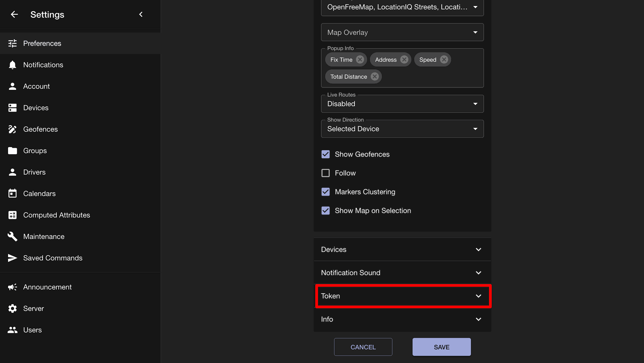Click the Saved Commands send icon
This screenshot has height=363, width=644.
(12, 258)
